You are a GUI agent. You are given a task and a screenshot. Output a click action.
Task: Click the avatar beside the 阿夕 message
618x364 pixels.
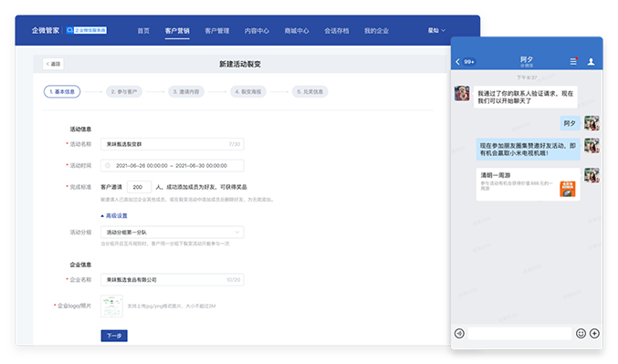[592, 123]
